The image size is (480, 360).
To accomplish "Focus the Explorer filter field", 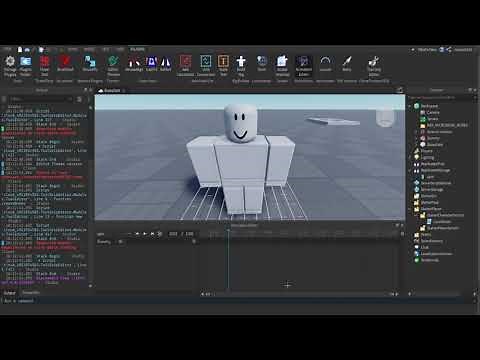I will point(441,98).
